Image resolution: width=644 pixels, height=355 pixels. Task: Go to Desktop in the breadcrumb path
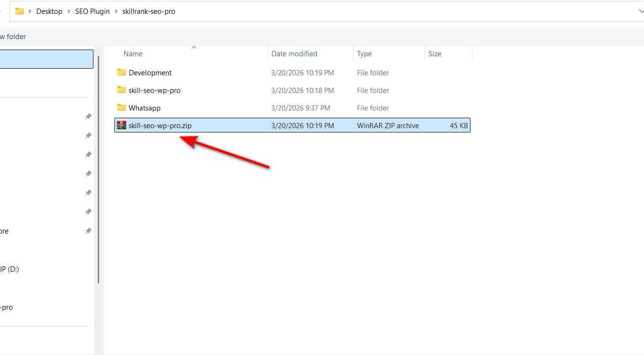tap(49, 11)
